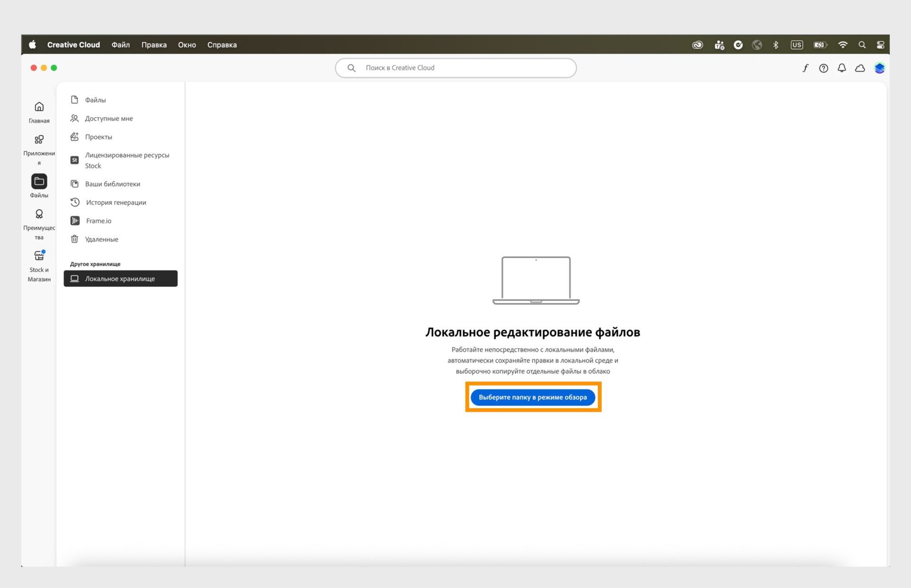
Task: Click the laptop illustration
Action: coord(536,280)
